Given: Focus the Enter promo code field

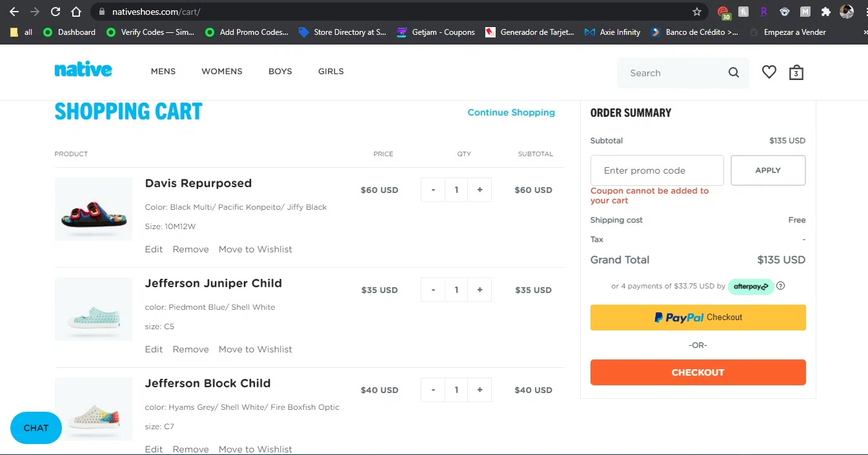Looking at the screenshot, I should pos(656,170).
